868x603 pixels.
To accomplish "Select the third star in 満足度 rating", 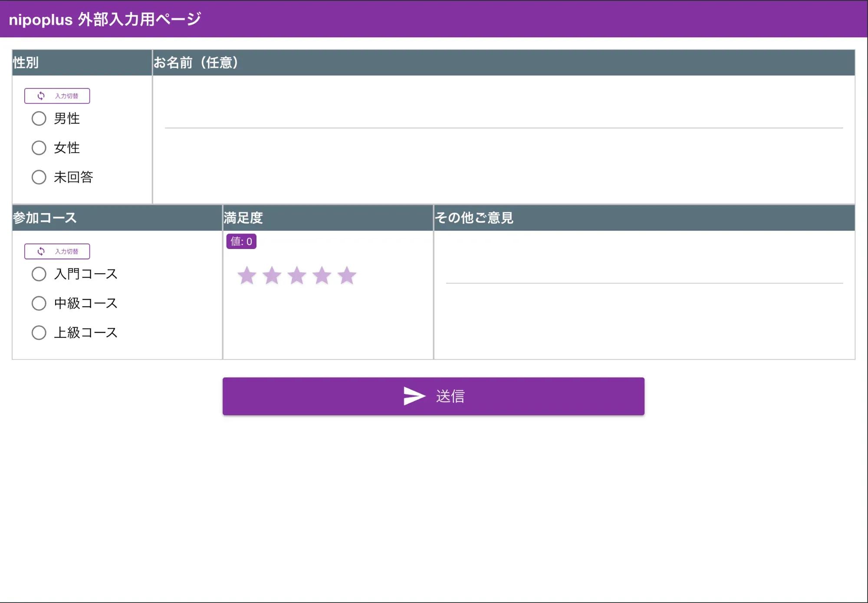I will [x=297, y=275].
